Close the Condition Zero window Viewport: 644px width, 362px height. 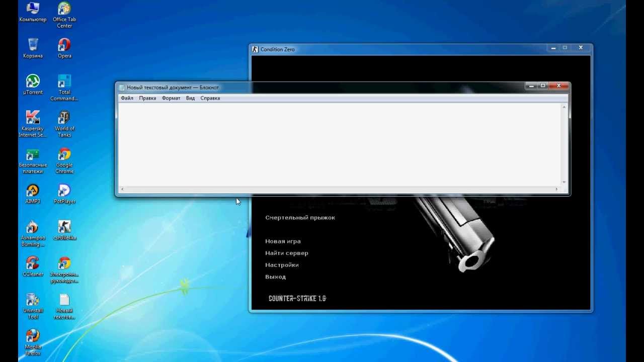(581, 48)
